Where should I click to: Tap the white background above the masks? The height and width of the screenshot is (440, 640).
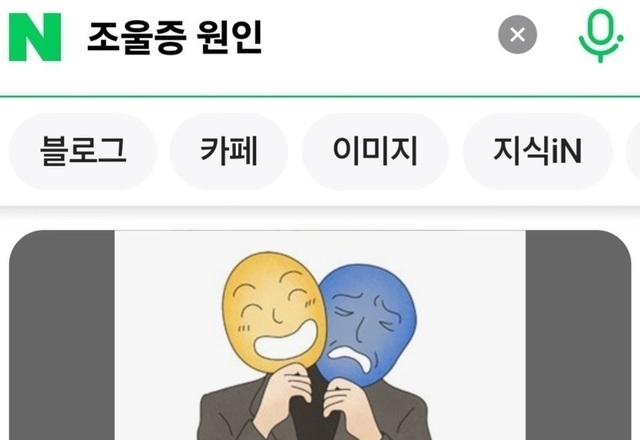pyautogui.click(x=320, y=242)
